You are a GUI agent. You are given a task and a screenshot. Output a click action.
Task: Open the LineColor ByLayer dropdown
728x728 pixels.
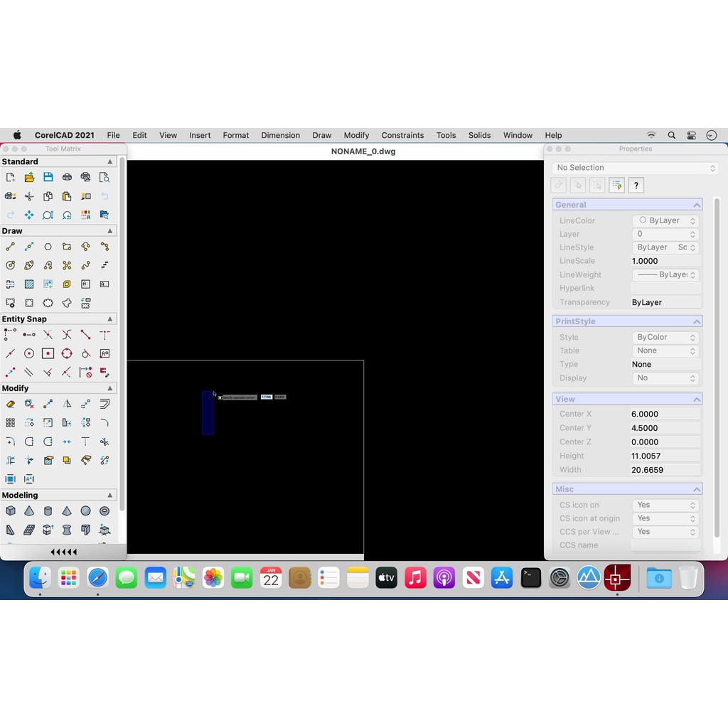665,220
